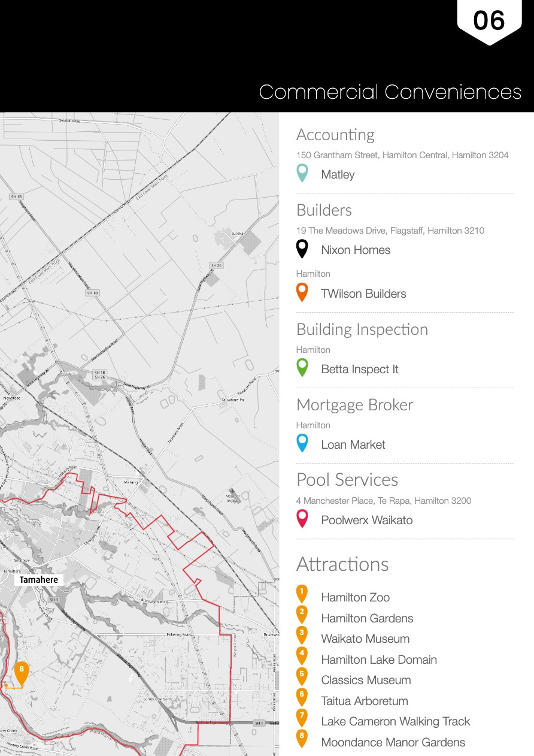This screenshot has height=756, width=534.
Task: Select Moondance Manor Gardens text
Action: pyautogui.click(x=393, y=742)
